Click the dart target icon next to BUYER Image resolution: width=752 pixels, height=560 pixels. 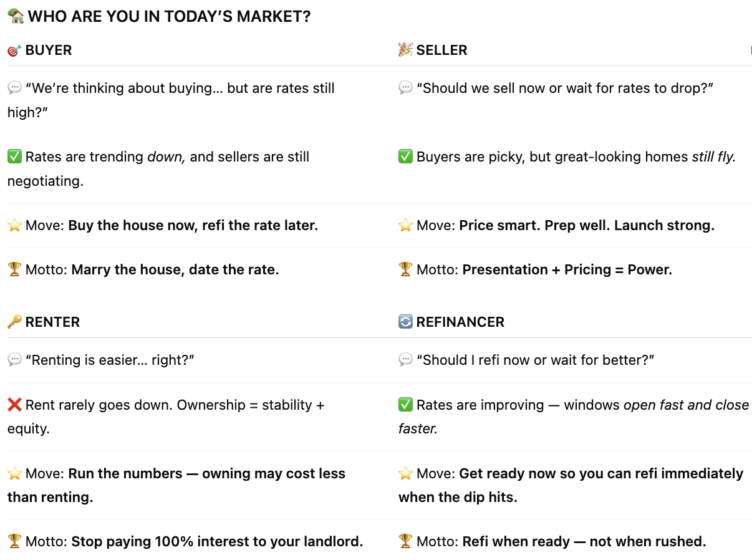point(14,51)
